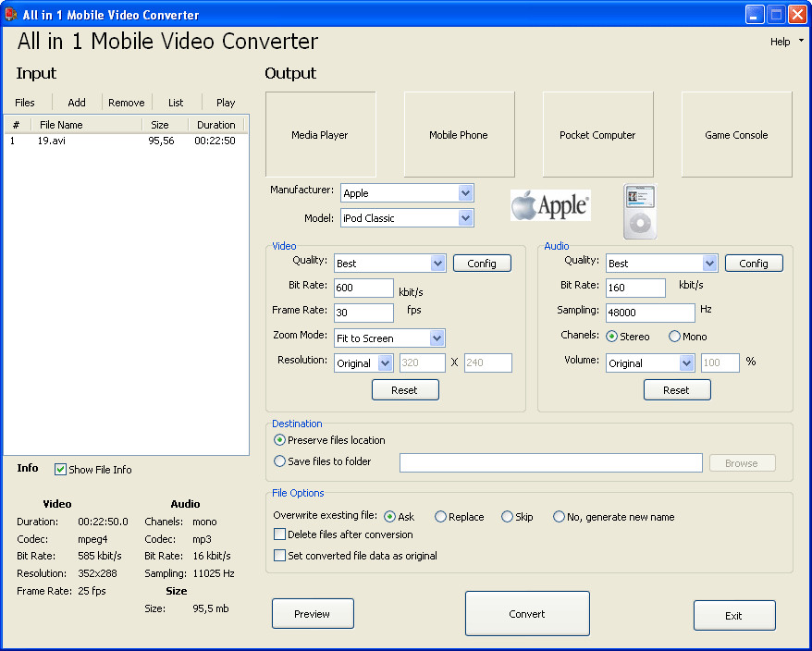Click the resolution width field 320
The image size is (812, 651).
[x=423, y=363]
